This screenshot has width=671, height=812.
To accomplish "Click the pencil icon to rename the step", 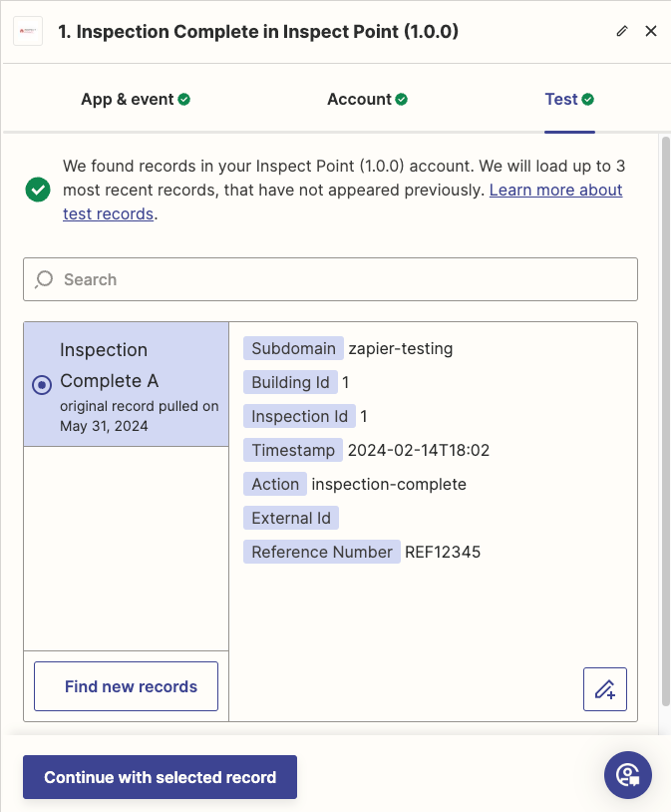I will click(621, 31).
